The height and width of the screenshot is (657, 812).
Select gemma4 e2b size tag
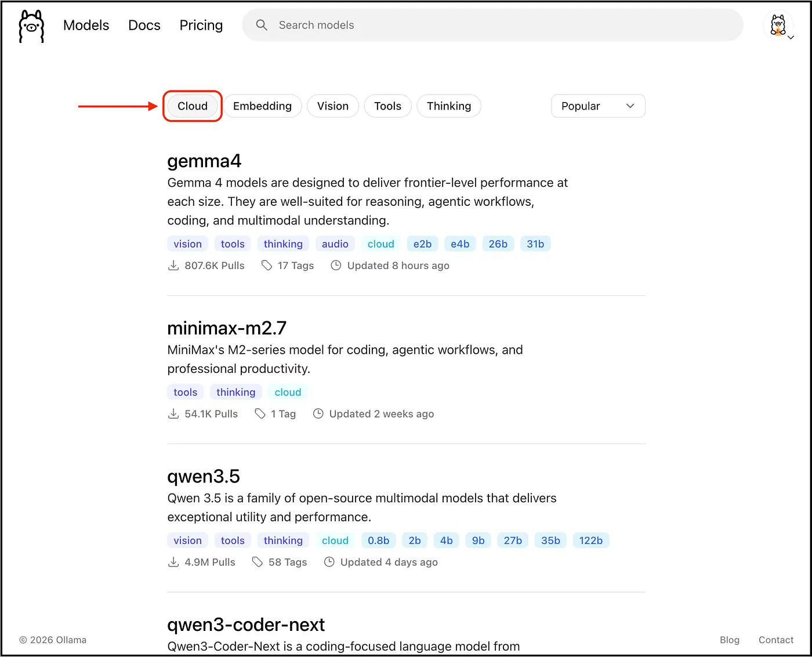[422, 244]
